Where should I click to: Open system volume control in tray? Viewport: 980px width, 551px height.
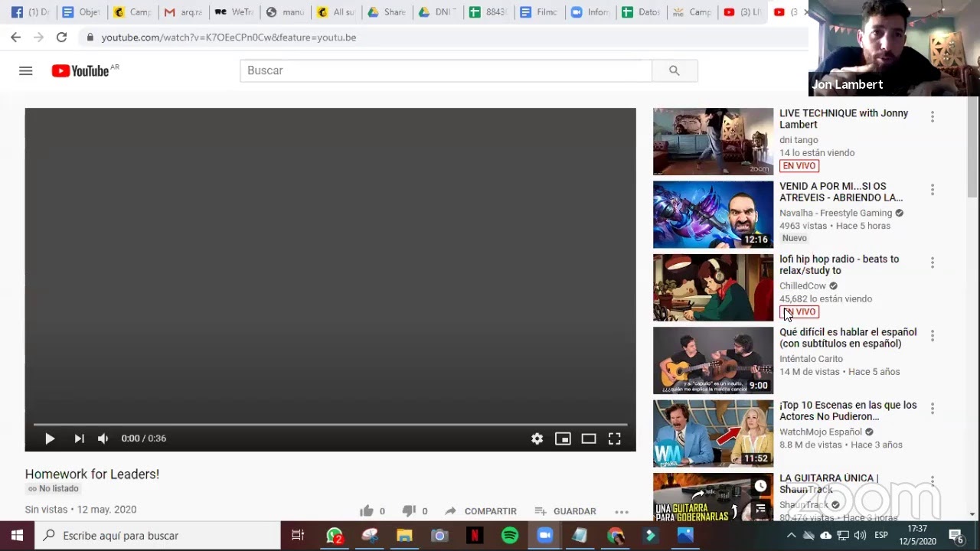pyautogui.click(x=860, y=536)
